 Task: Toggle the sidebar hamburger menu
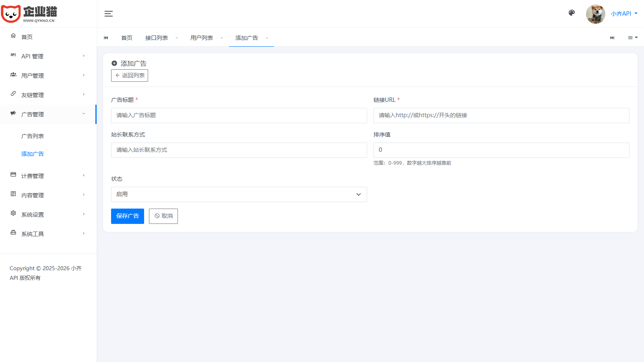coord(109,14)
